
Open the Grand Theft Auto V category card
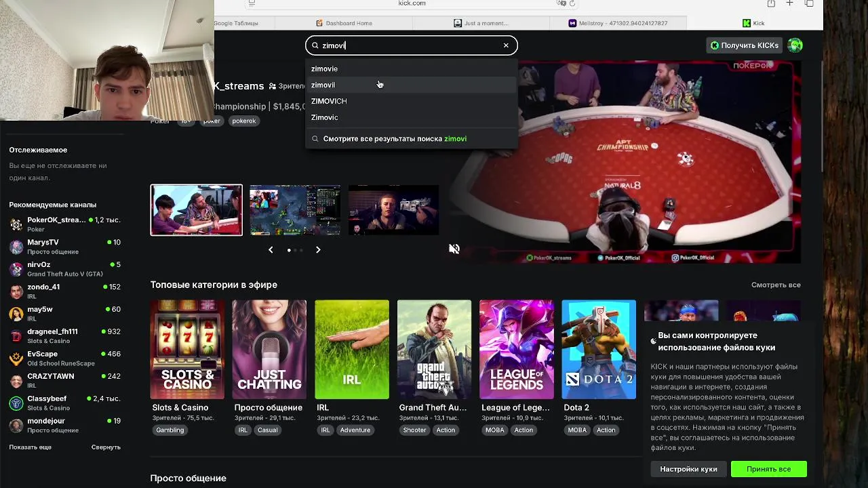434,350
